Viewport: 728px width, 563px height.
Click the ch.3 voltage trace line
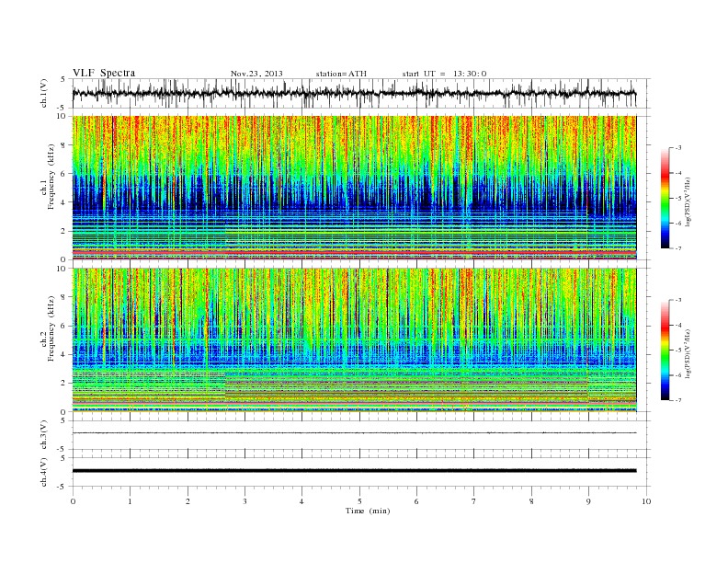coord(354,433)
